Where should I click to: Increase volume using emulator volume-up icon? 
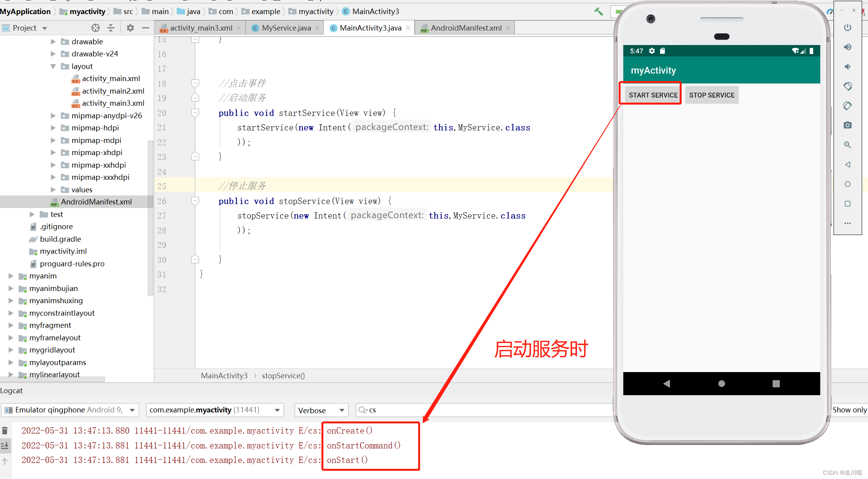tap(848, 47)
